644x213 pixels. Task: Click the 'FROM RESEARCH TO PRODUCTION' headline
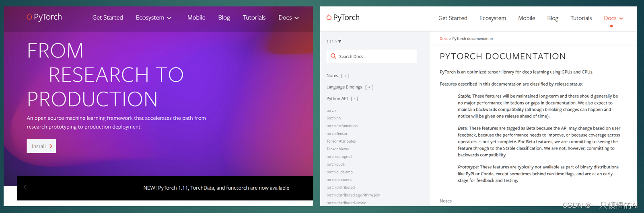tap(105, 75)
